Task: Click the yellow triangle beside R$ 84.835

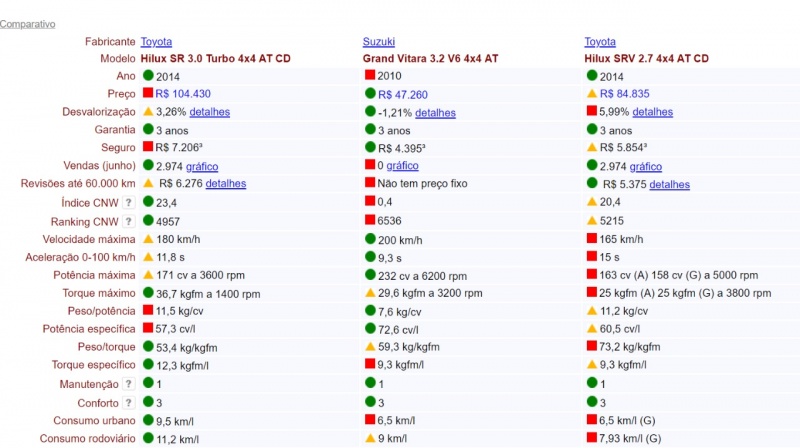Action: click(x=592, y=93)
